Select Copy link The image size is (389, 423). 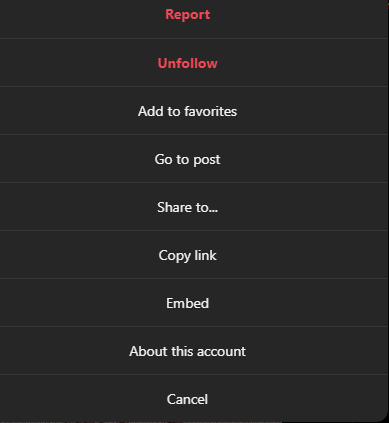(x=188, y=255)
